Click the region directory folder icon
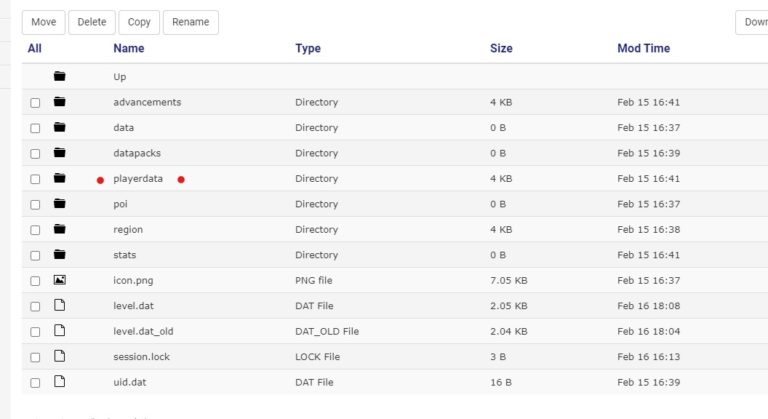The width and height of the screenshot is (768, 419). (59, 229)
